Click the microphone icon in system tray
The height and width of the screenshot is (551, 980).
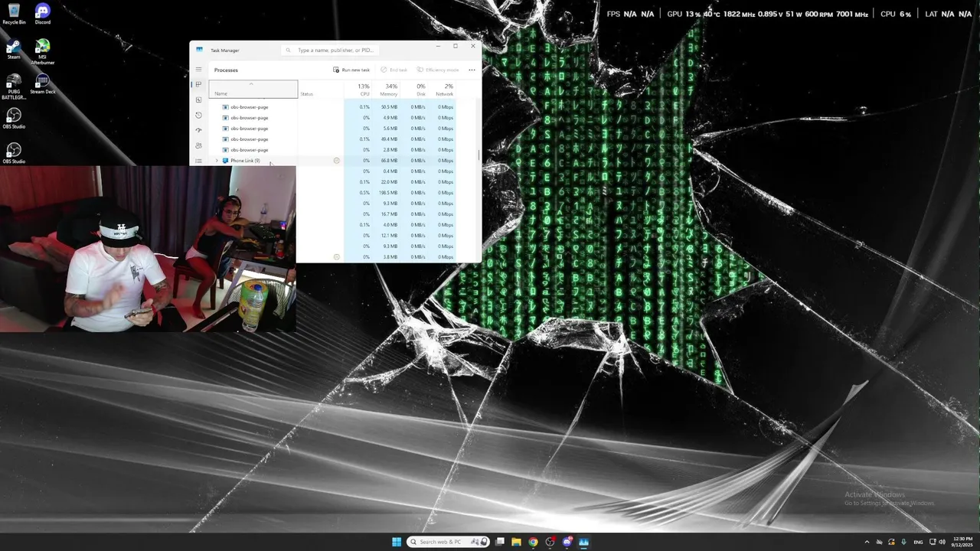(904, 542)
